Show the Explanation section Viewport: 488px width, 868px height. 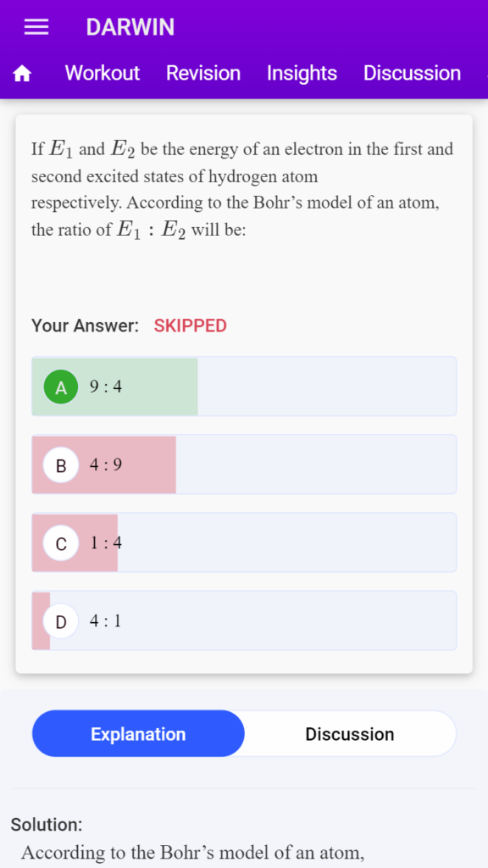pyautogui.click(x=138, y=734)
